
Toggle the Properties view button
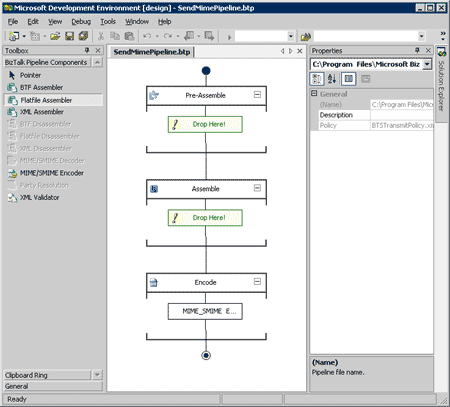pos(349,79)
